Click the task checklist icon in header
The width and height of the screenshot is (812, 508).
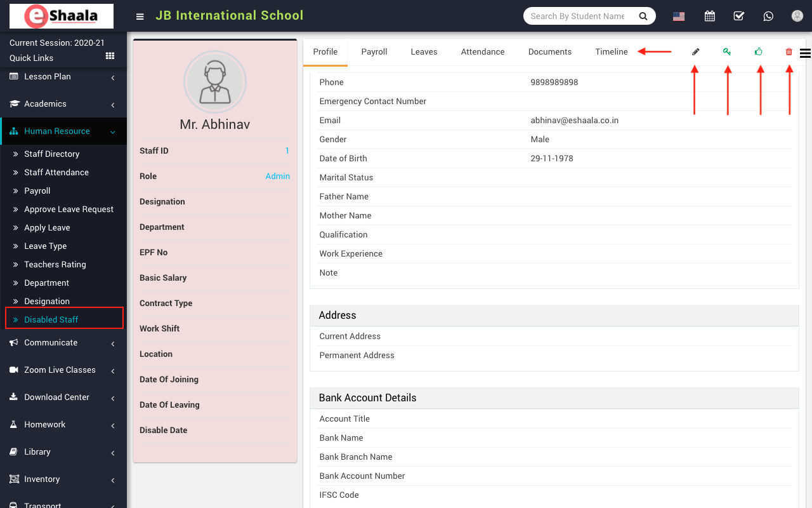739,16
